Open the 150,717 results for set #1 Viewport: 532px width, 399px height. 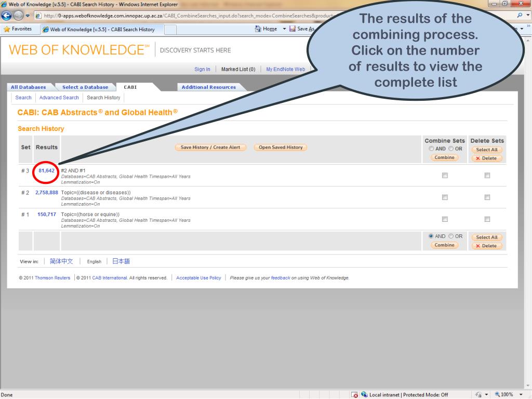pos(47,215)
